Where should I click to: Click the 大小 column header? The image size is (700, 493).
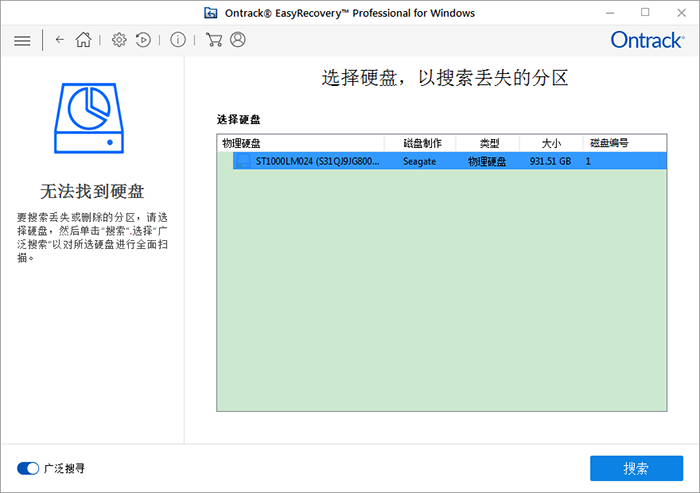[x=551, y=143]
